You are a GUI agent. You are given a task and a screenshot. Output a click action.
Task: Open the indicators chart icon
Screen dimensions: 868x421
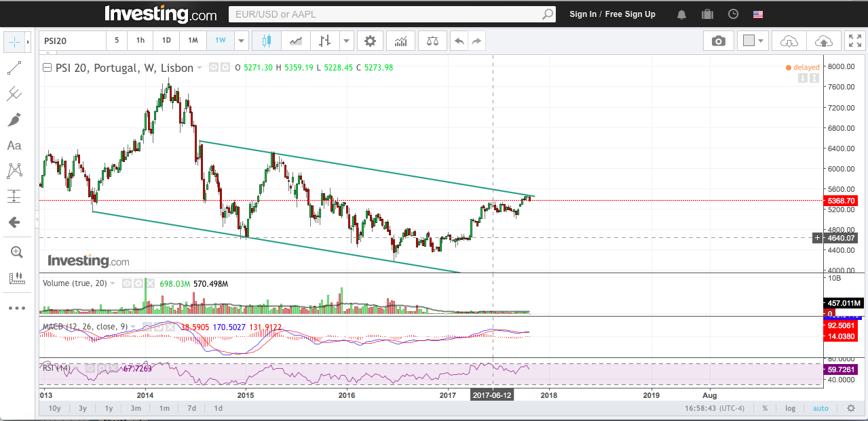400,41
